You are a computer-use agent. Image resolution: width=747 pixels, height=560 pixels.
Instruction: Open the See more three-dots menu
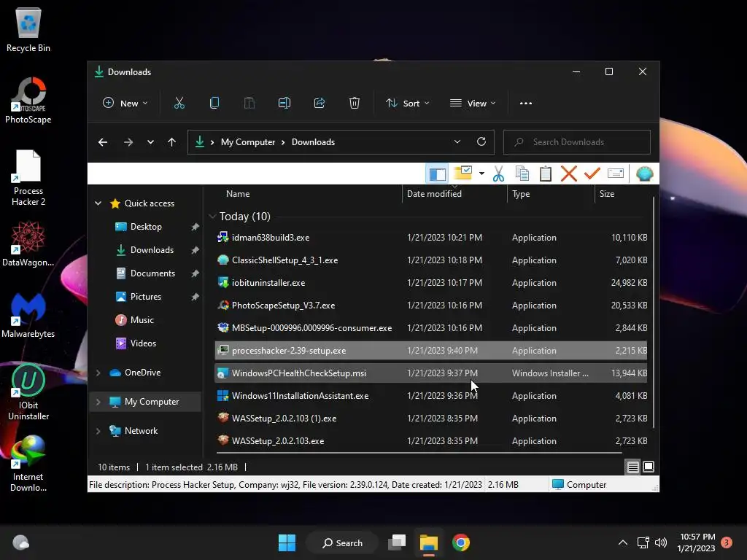coord(526,104)
